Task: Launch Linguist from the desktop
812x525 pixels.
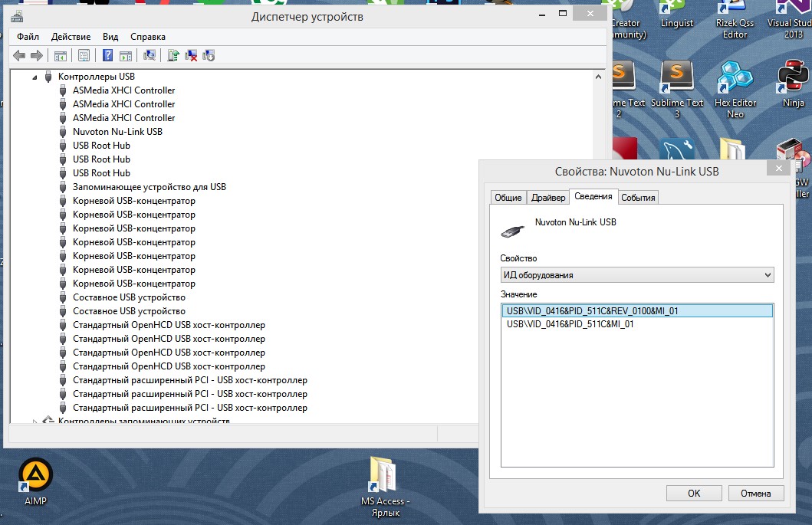Action: pos(676,15)
